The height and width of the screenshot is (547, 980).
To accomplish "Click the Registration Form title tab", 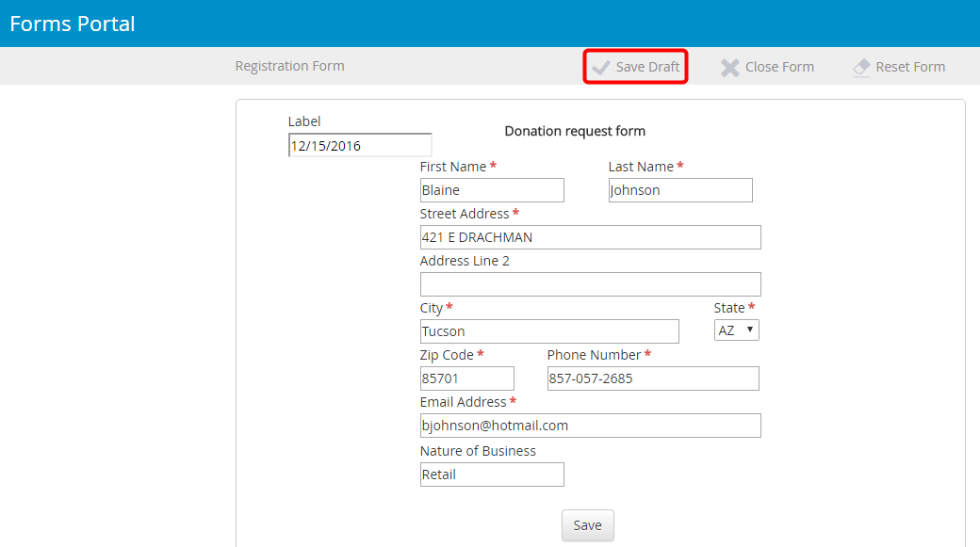I will click(289, 66).
